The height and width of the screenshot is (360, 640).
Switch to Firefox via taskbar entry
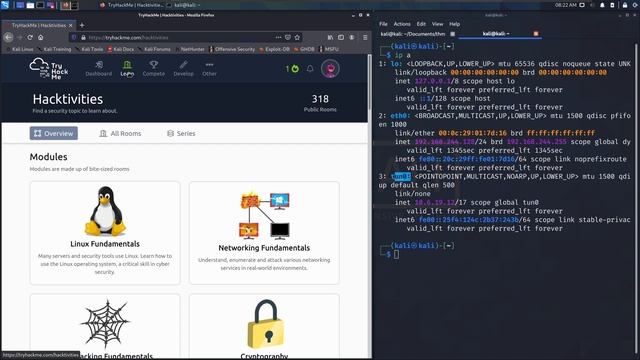[131, 5]
